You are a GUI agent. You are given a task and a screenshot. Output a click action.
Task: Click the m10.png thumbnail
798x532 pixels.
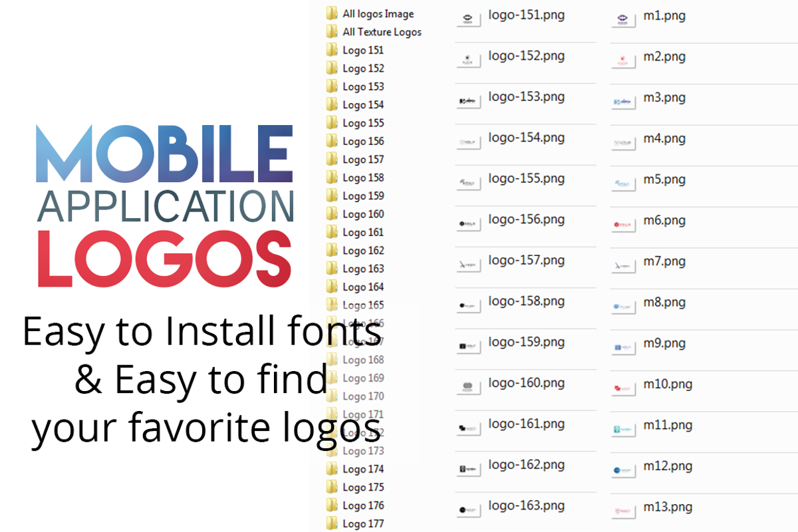coord(623,388)
